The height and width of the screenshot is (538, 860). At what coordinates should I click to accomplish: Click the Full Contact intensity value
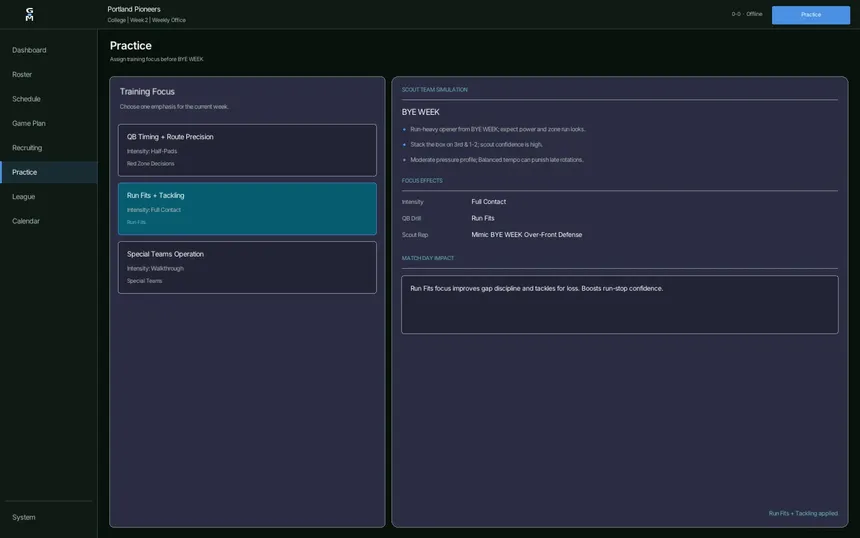coord(489,202)
